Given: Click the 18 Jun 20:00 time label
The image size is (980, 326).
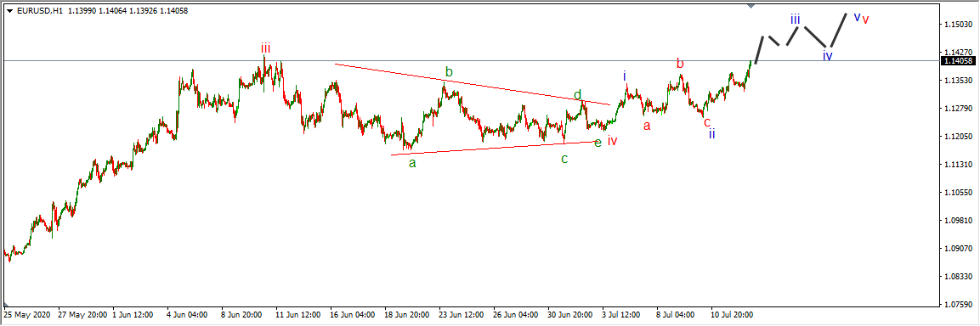Looking at the screenshot, I should coord(407,315).
